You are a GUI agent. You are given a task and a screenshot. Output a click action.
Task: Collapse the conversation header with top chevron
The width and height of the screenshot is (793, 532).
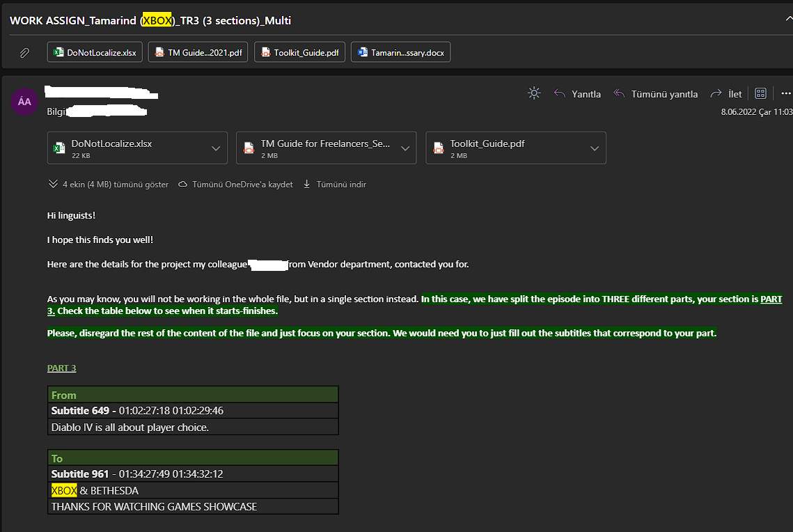click(788, 19)
